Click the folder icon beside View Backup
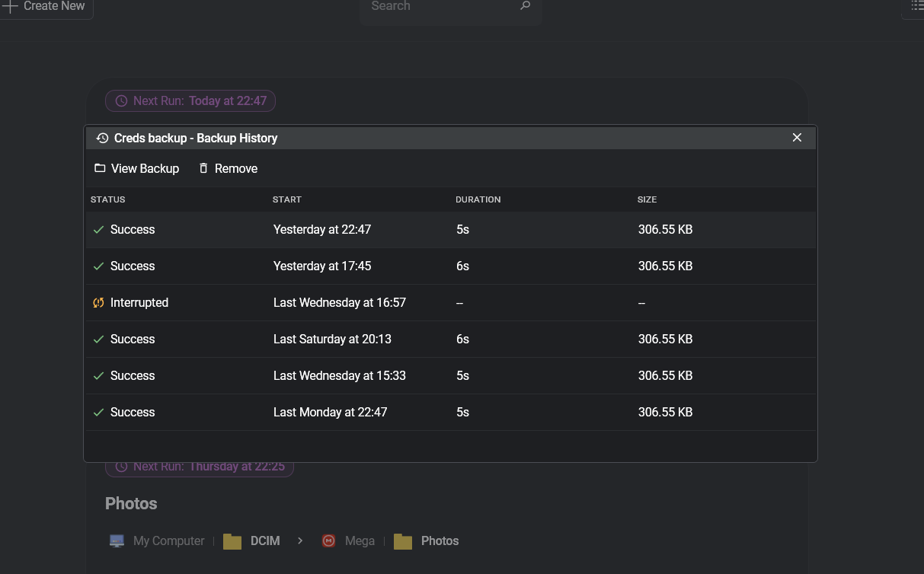The width and height of the screenshot is (924, 574). (x=100, y=168)
